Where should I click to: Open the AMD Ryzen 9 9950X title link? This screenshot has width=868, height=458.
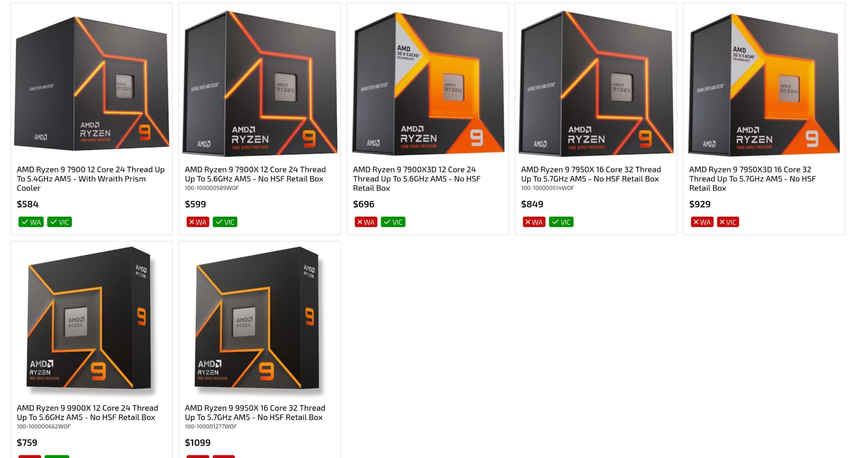coord(255,413)
